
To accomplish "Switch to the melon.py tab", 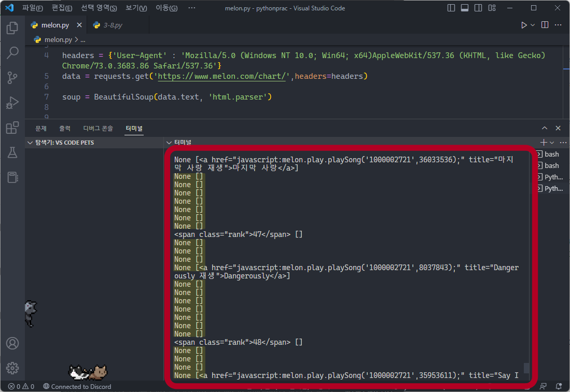I will [55, 25].
